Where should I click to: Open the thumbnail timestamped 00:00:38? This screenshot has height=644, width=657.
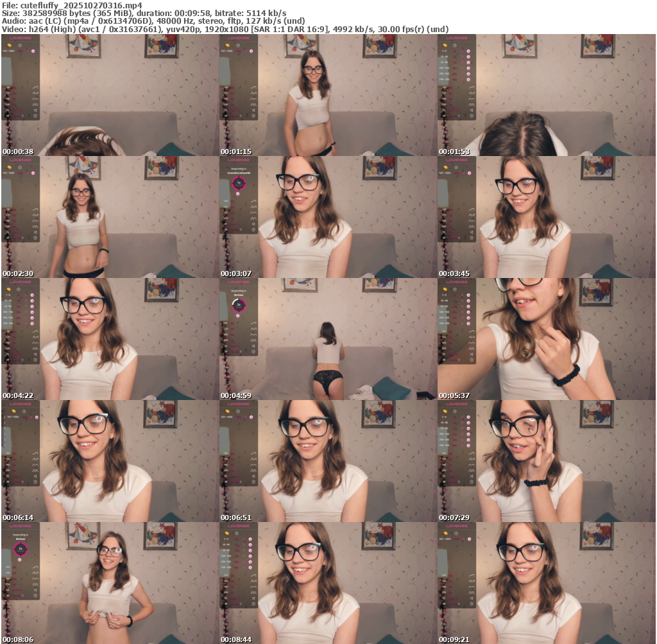110,95
